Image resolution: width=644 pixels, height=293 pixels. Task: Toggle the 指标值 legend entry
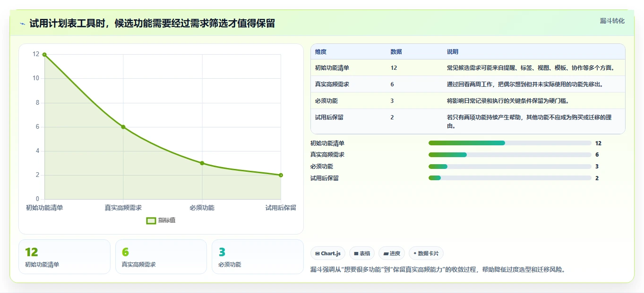click(x=161, y=220)
